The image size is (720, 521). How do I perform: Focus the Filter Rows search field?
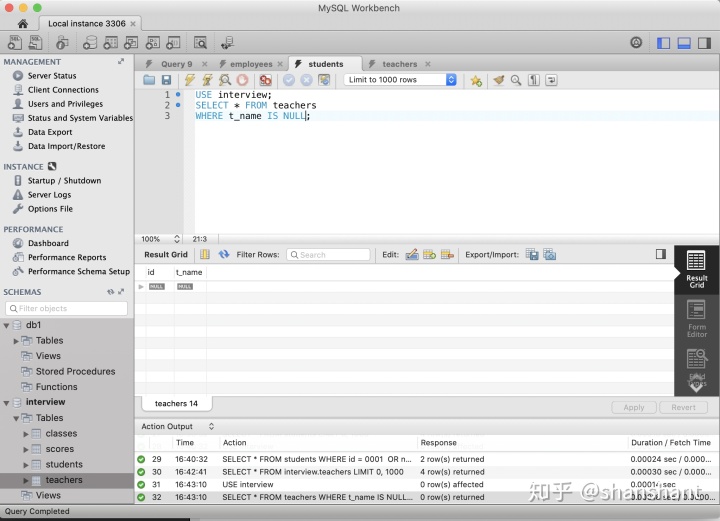328,255
